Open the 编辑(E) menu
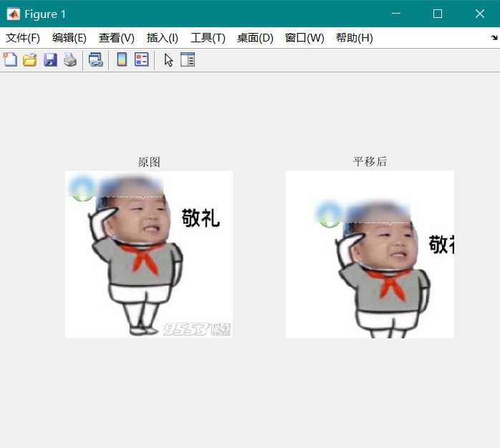 69,38
